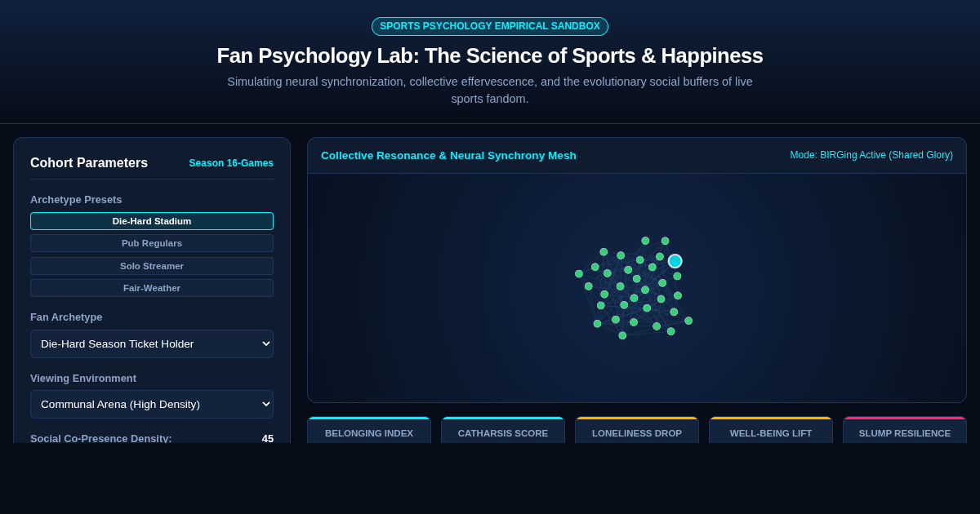This screenshot has height=514, width=980.
Task: Click the highlighted cyan node in mesh
Action: click(x=675, y=261)
